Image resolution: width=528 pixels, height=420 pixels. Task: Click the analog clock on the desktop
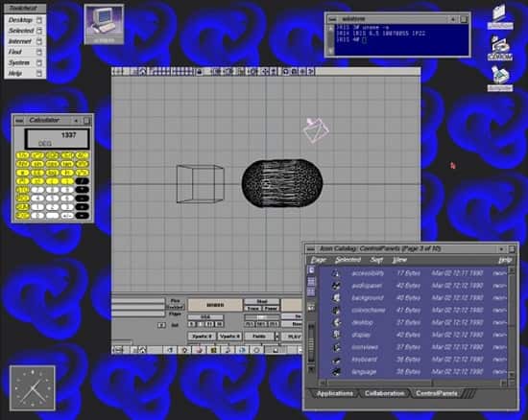pos(33,388)
